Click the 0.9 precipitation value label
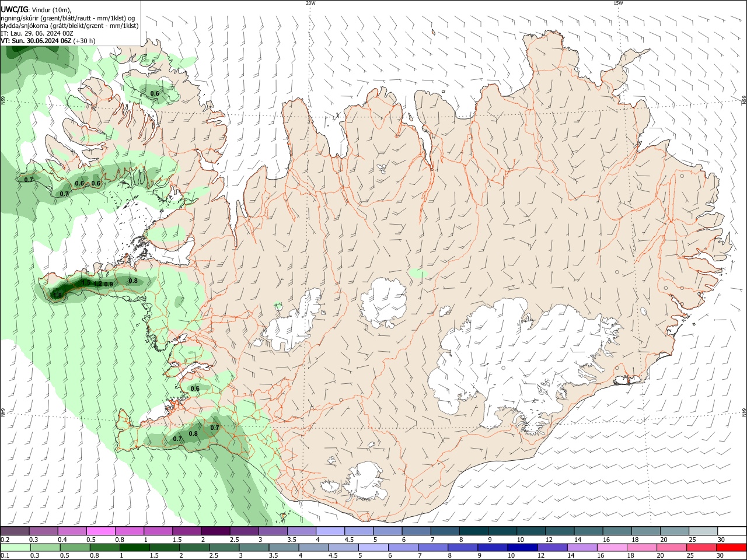This screenshot has height=560, width=747. pos(109,284)
